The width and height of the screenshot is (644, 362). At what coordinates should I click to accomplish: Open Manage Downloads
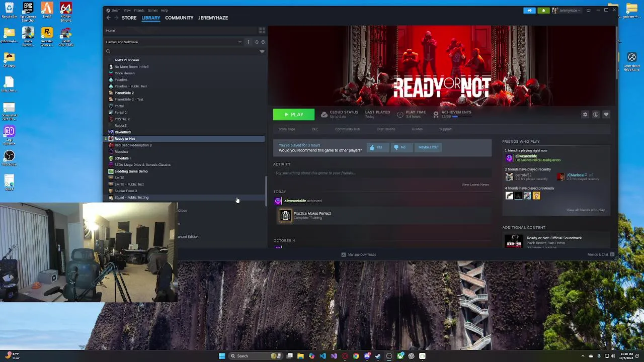click(359, 254)
